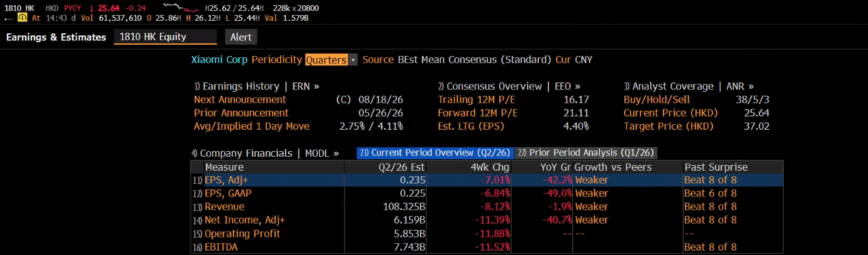The image size is (868, 255).
Task: Click the Prior Announcement date 05/26/26
Action: coord(380,113)
